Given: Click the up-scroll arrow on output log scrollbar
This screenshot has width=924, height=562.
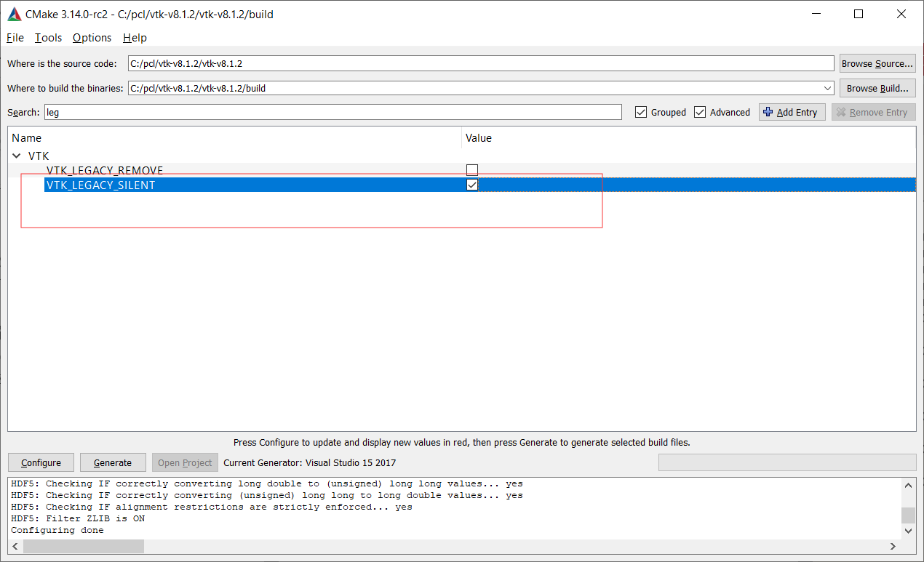Looking at the screenshot, I should pyautogui.click(x=907, y=484).
